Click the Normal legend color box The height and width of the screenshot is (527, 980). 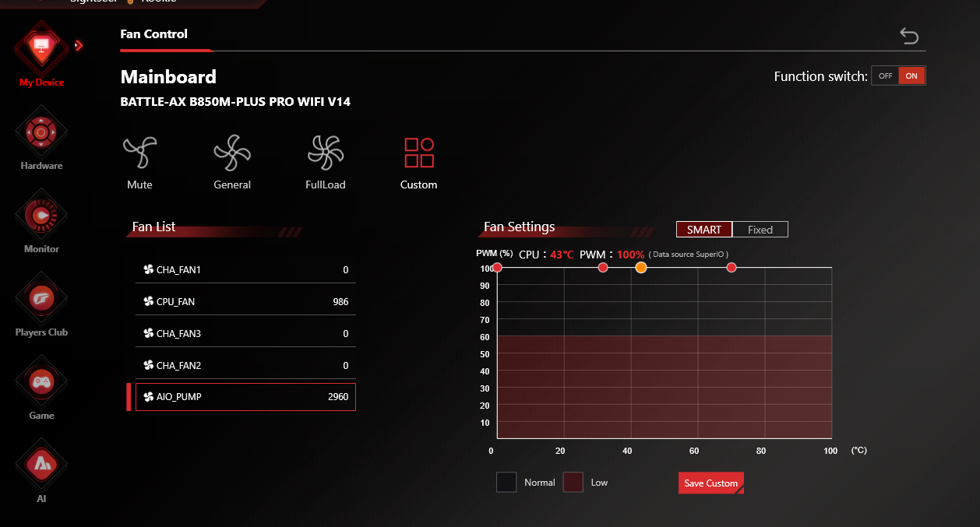(x=506, y=483)
